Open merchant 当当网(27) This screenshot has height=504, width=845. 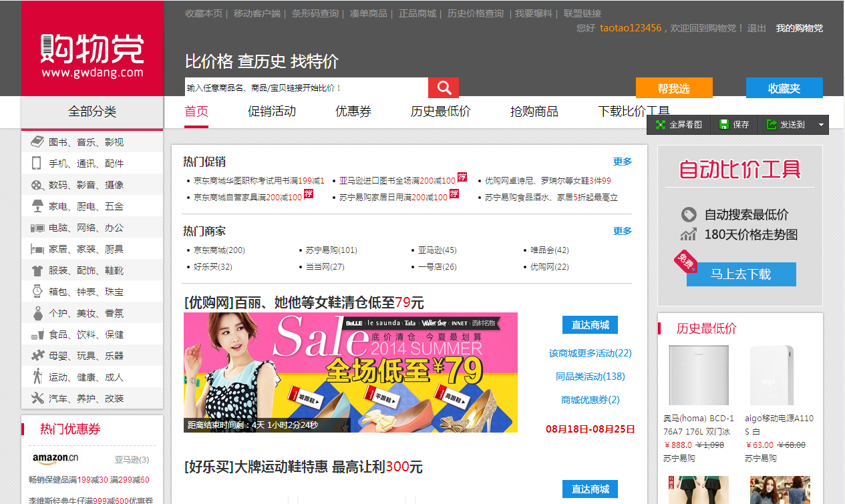[325, 267]
